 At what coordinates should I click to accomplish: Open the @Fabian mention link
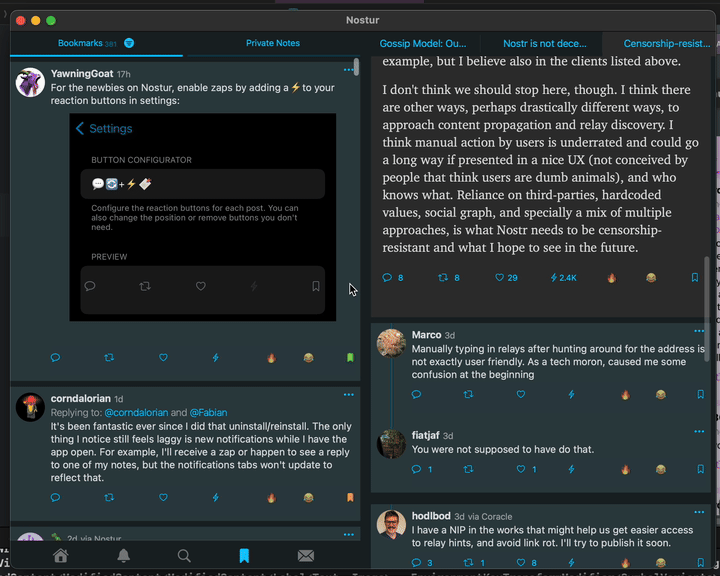pos(209,412)
